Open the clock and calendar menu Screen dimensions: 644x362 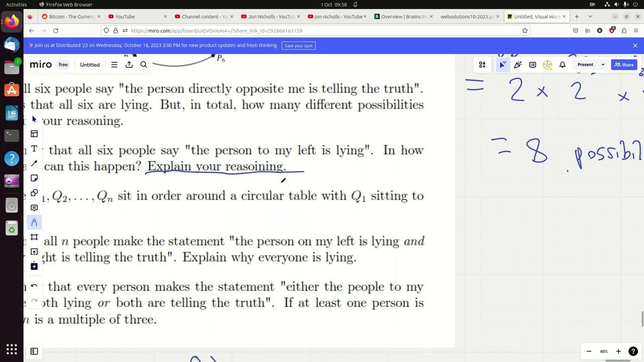[334, 5]
